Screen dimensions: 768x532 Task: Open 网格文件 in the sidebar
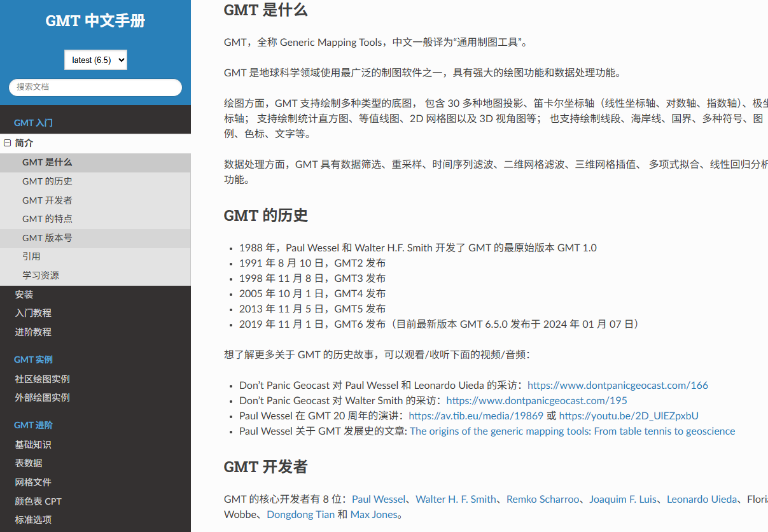[x=95, y=482]
